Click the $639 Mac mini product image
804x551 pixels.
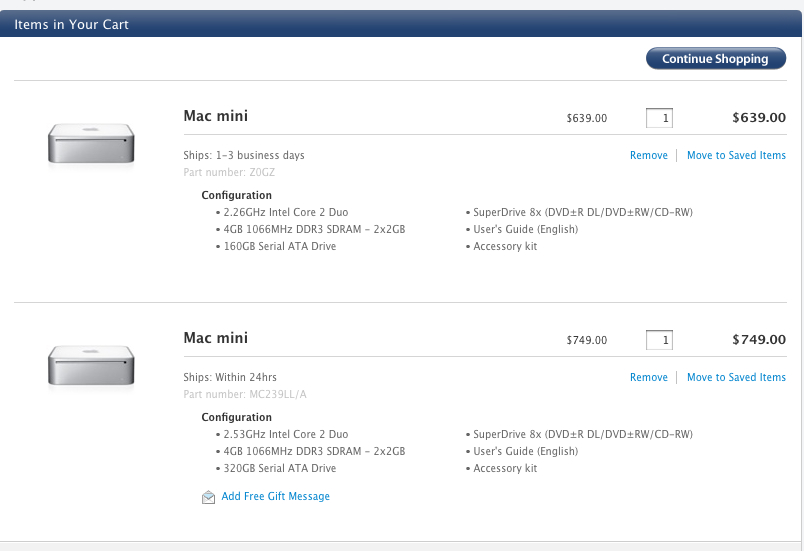tap(91, 145)
